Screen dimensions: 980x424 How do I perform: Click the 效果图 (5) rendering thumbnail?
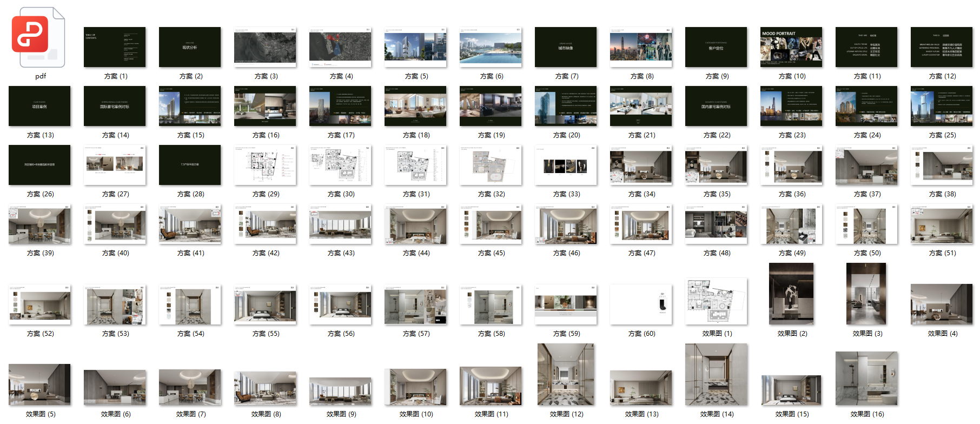[39, 385]
